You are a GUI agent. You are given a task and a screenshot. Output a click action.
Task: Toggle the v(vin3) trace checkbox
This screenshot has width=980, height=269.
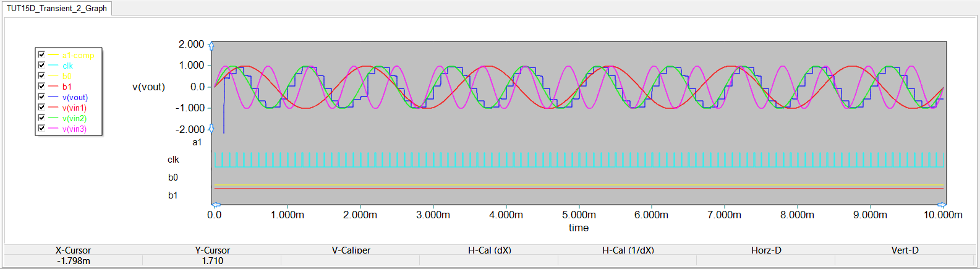pos(41,129)
